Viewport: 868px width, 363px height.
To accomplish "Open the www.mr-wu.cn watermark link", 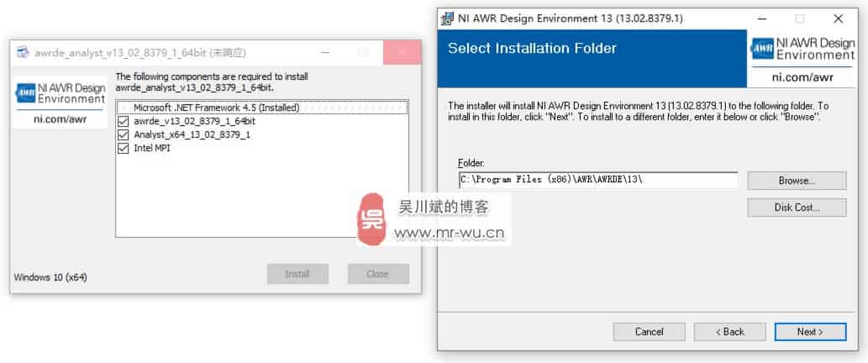I will (x=449, y=234).
